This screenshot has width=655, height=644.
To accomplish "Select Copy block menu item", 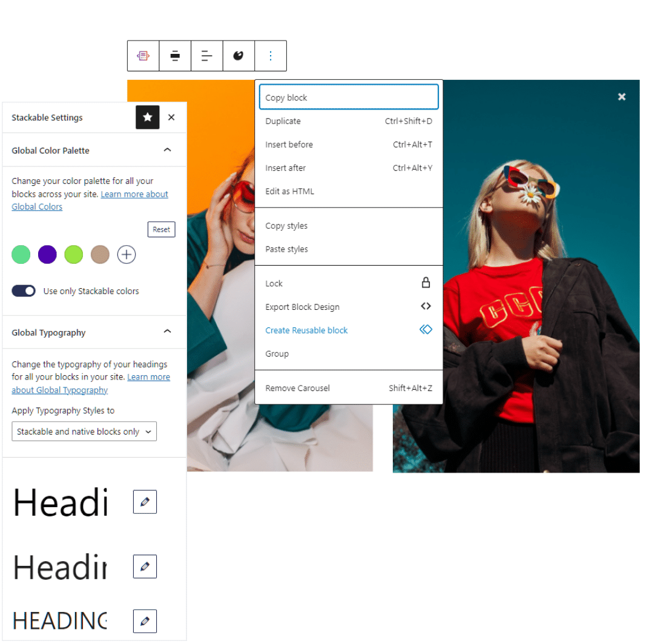I will [x=349, y=97].
